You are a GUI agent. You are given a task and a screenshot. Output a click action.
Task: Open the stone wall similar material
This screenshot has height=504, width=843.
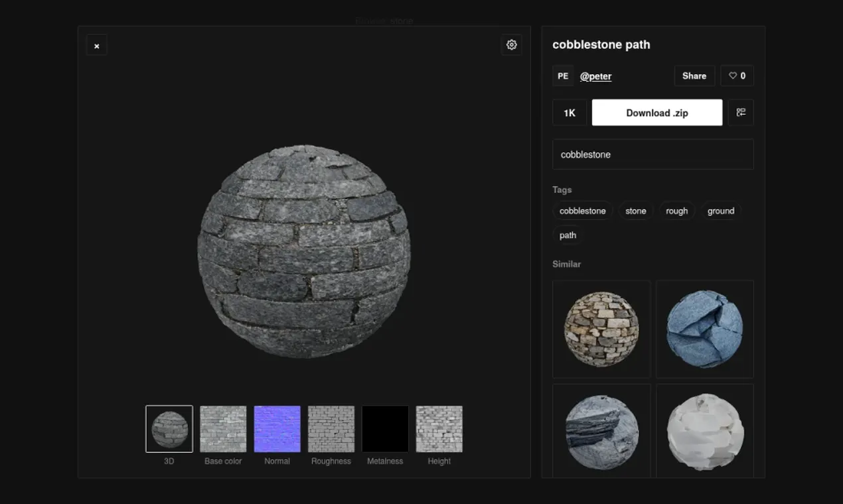click(x=601, y=329)
